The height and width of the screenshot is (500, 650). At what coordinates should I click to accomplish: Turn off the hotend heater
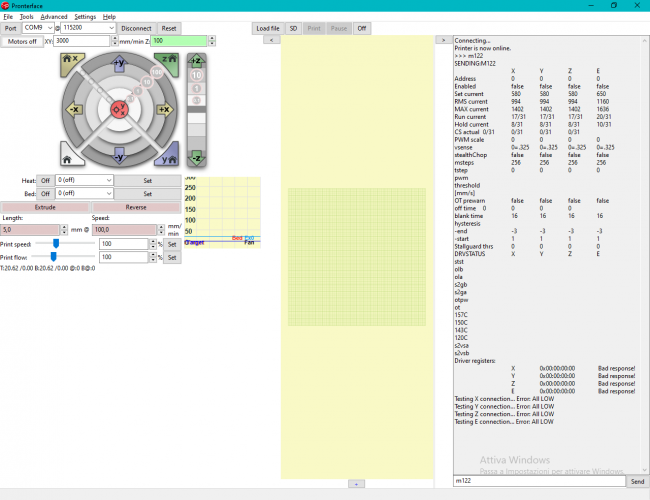[46, 180]
